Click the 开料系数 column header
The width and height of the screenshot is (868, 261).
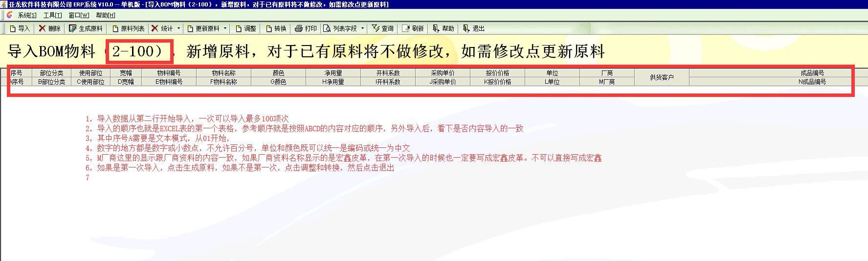[x=388, y=73]
